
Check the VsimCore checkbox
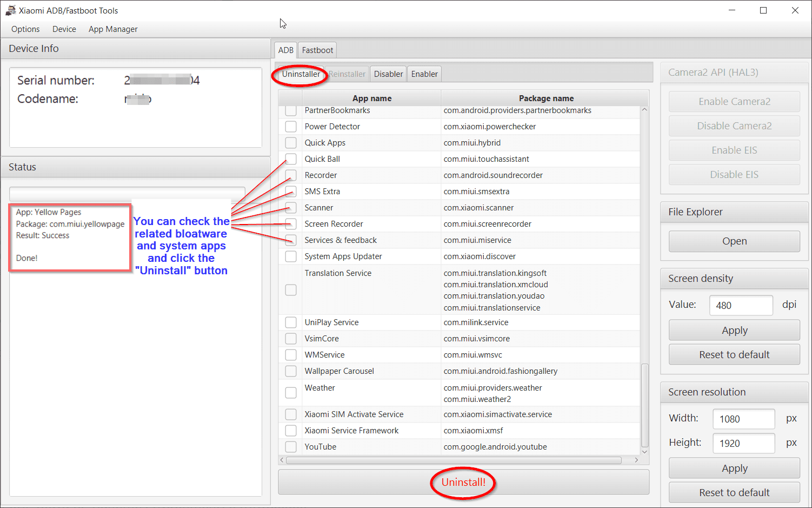point(291,339)
